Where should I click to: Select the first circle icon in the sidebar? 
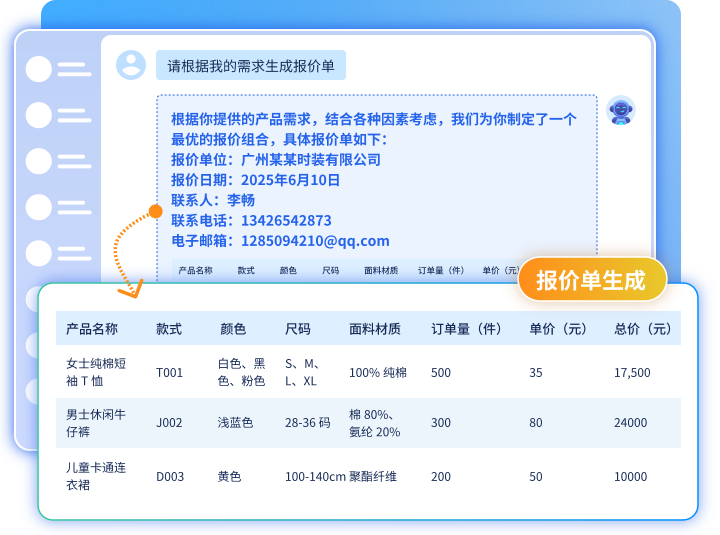38,69
